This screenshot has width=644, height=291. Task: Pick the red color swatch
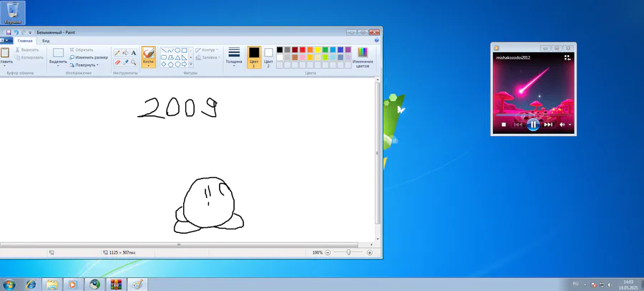[303, 49]
